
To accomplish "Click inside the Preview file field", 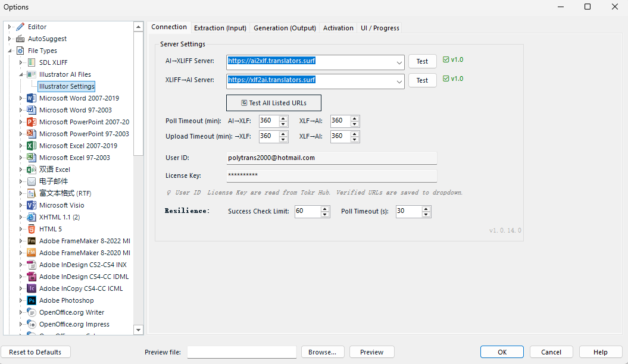I will pyautogui.click(x=241, y=352).
